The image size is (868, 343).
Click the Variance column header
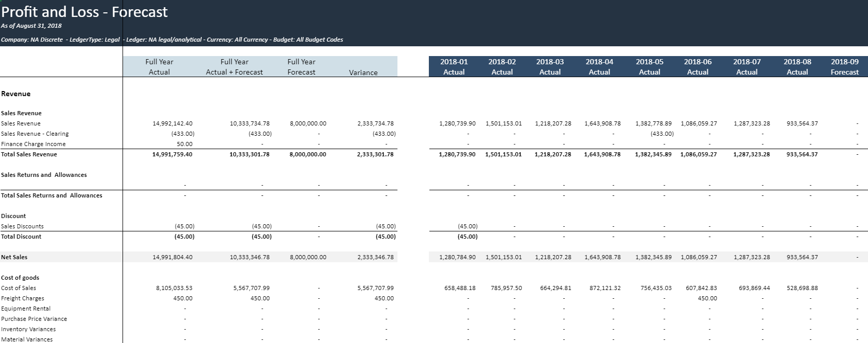click(363, 73)
